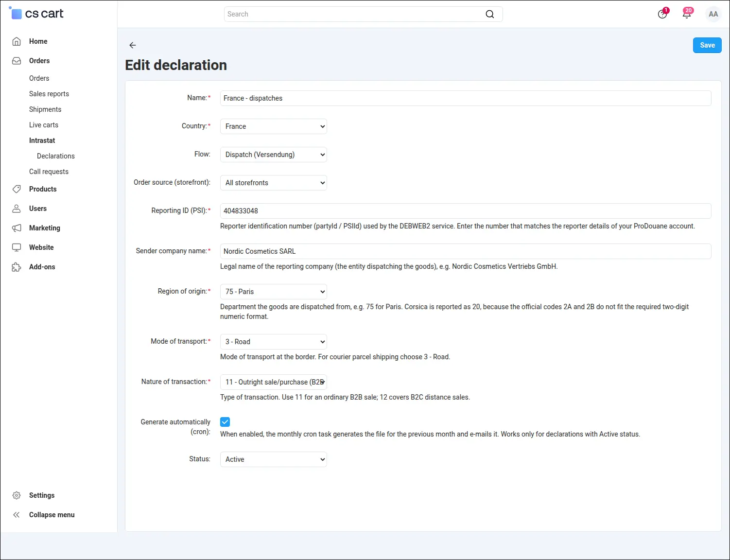Open the AA user avatar menu
The width and height of the screenshot is (730, 560).
point(713,14)
